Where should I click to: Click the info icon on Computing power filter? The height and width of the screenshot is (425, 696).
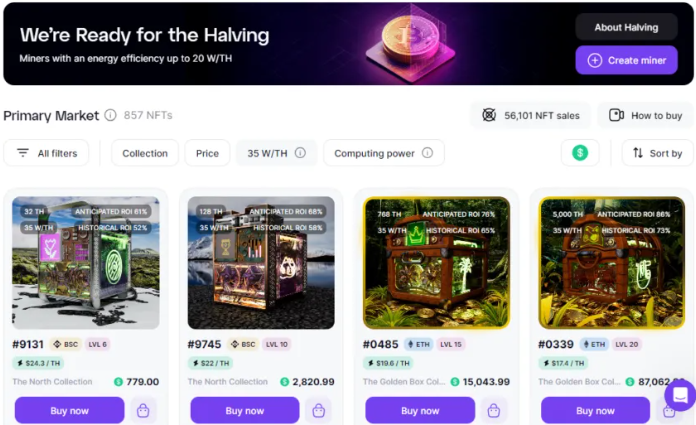pyautogui.click(x=427, y=153)
